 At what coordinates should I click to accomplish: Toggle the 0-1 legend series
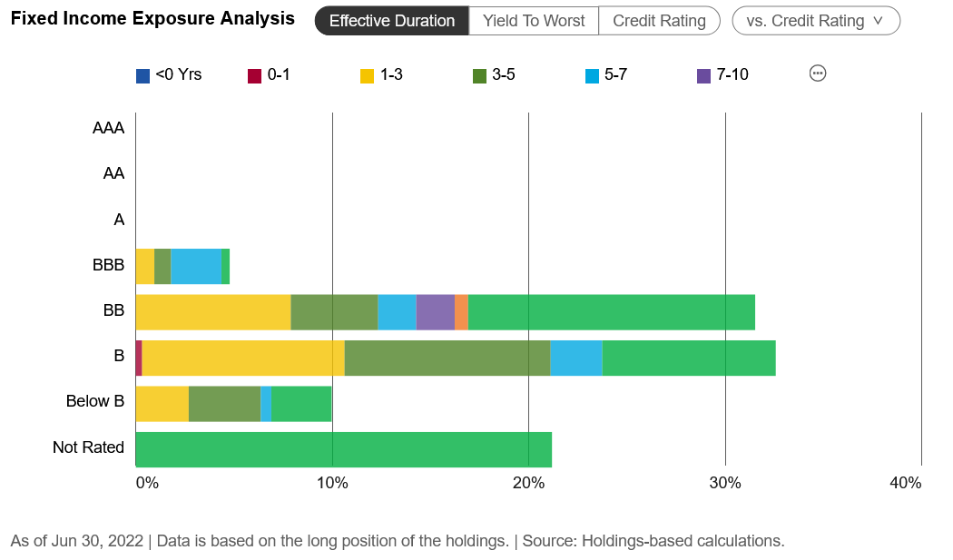click(269, 75)
